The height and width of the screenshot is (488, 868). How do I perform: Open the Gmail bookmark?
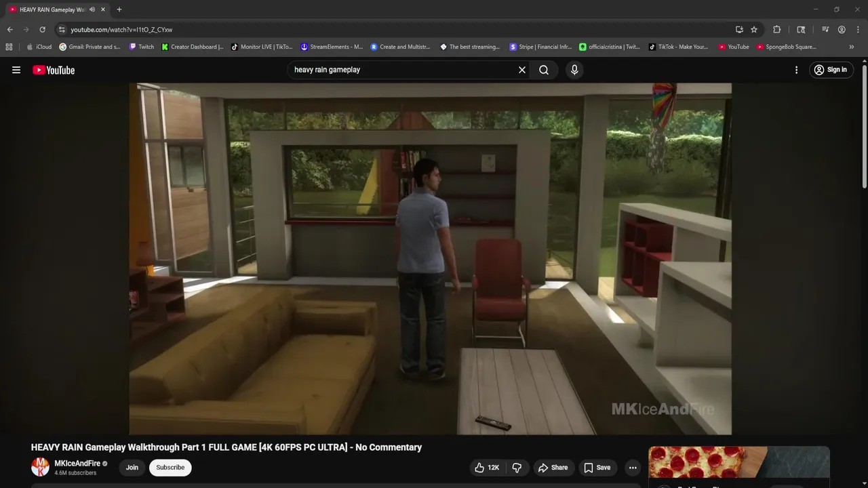point(90,47)
